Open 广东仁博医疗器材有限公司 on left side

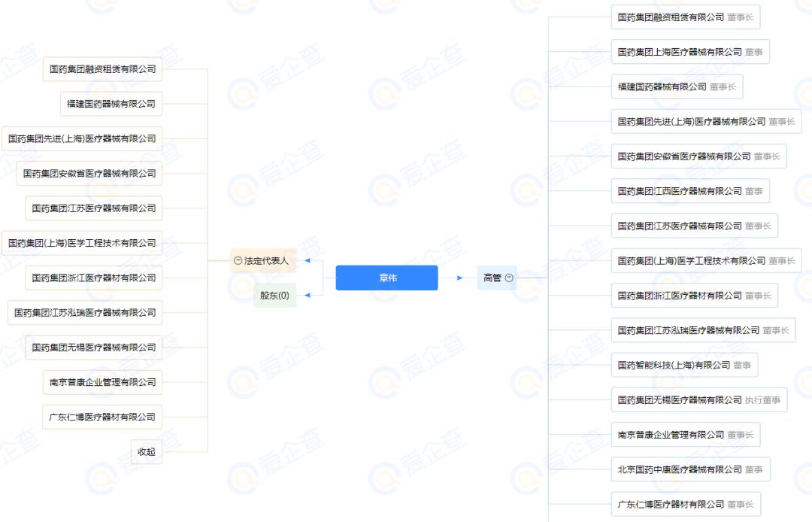[x=102, y=417]
